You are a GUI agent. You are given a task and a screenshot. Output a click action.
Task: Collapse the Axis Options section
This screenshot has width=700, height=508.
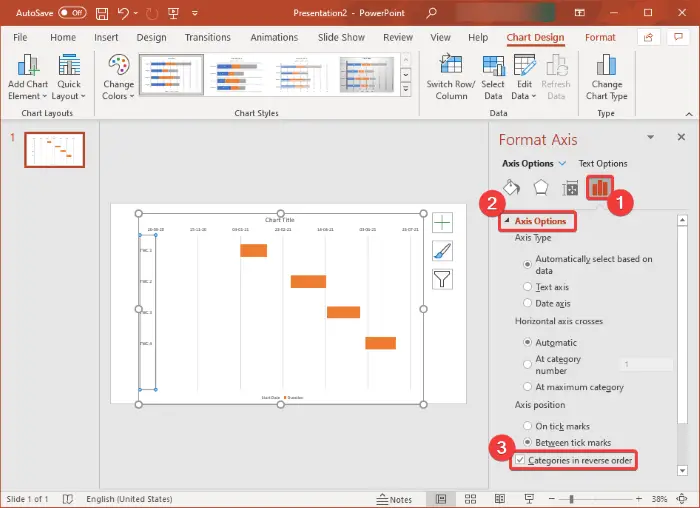[507, 221]
